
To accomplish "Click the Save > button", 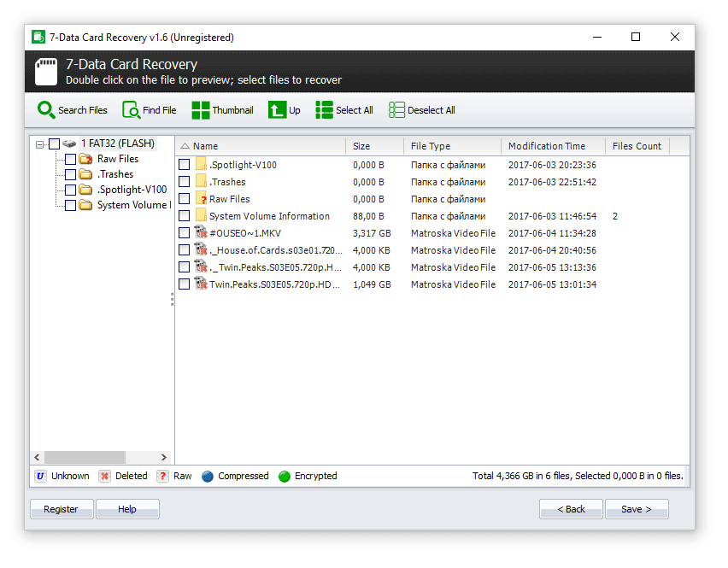I will tap(637, 509).
